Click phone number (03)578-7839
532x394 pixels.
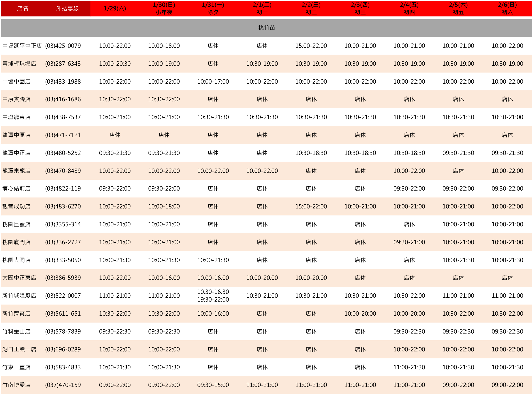(x=63, y=331)
